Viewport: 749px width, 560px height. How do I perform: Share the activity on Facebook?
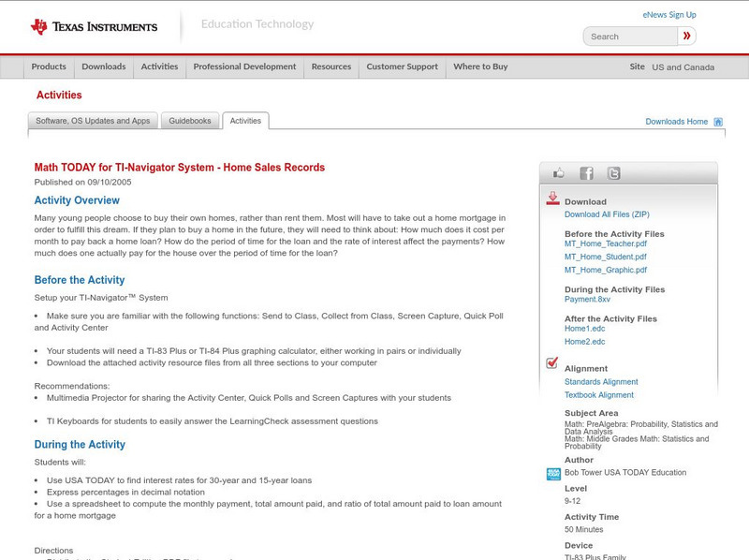[x=586, y=173]
